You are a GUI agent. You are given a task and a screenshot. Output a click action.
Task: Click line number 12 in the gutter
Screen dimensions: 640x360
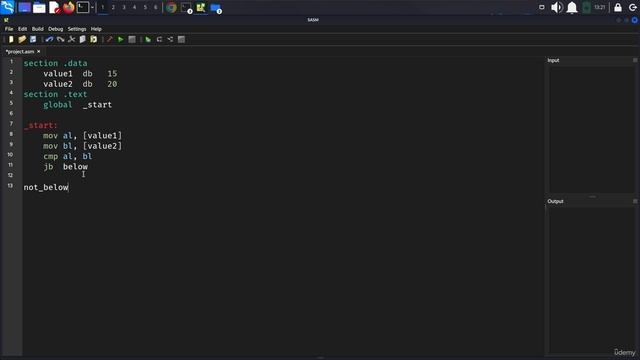pos(10,175)
